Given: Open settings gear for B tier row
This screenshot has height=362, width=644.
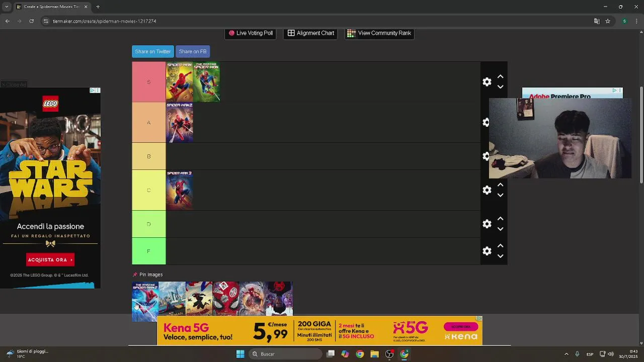Looking at the screenshot, I should click(x=486, y=156).
